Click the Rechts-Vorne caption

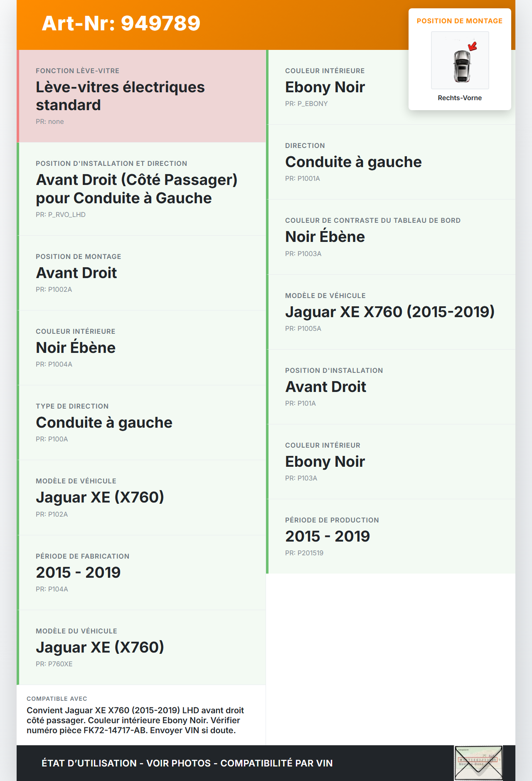point(460,98)
